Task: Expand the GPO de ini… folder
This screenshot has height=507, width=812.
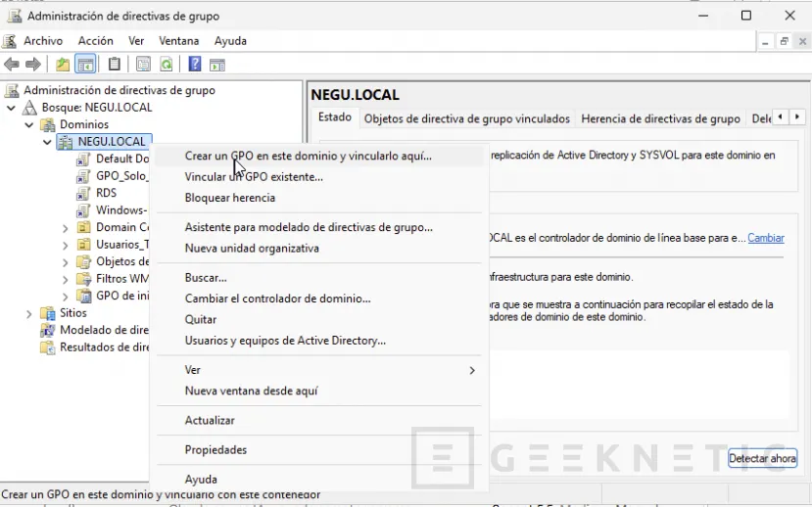Action: pyautogui.click(x=66, y=297)
